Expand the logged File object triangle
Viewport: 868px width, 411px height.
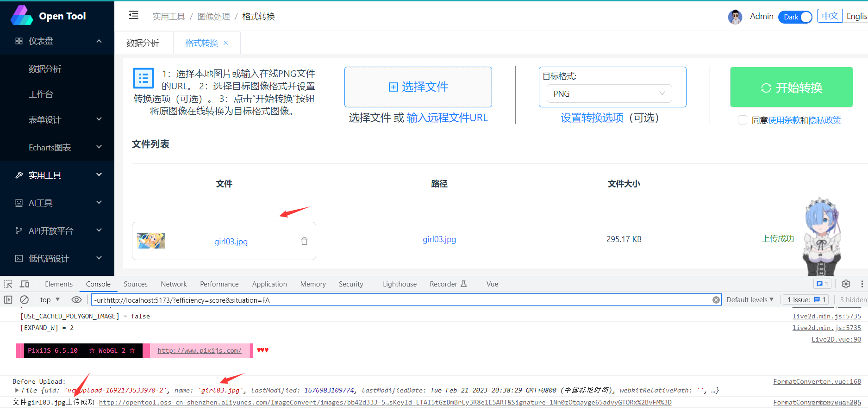tap(17, 390)
